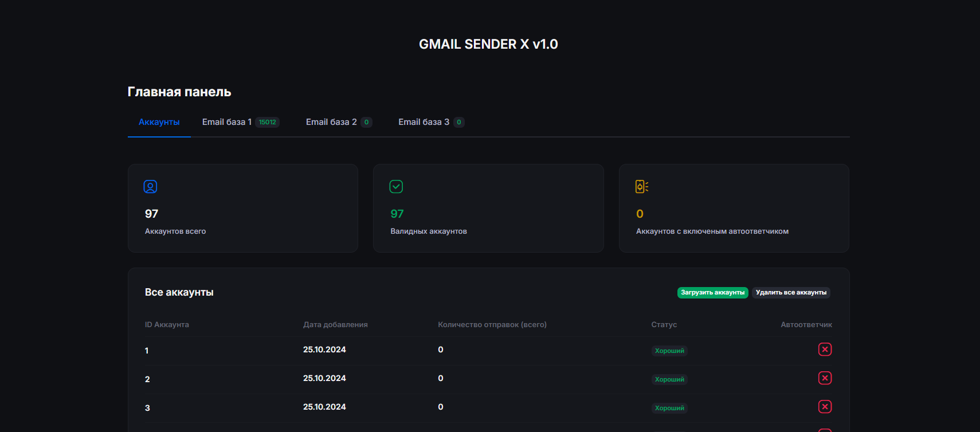This screenshot has height=432, width=980.
Task: Click the Главная панель heading
Action: click(179, 92)
